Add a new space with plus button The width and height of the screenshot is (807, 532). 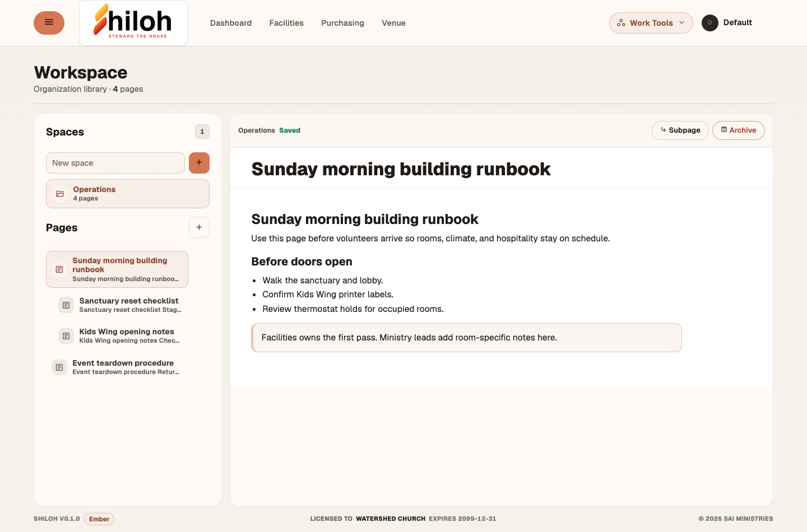[x=199, y=163]
